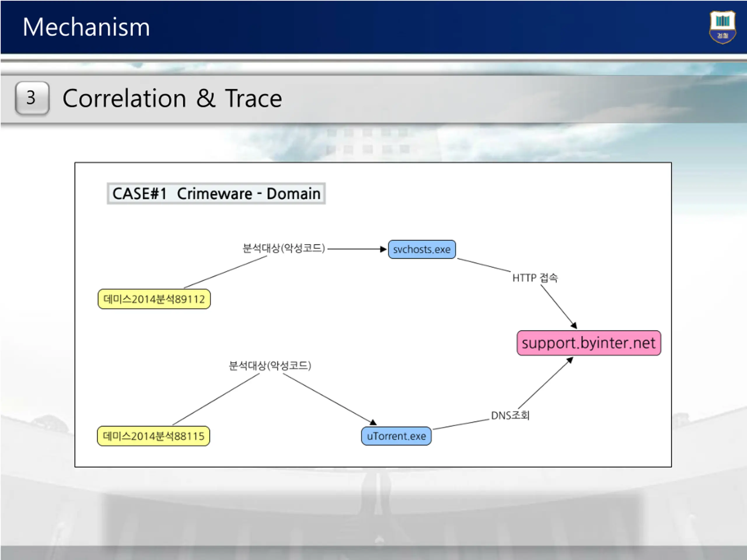This screenshot has height=560, width=747.
Task: Click arrowhead pointing into uTorrent.exe
Action: point(373,422)
